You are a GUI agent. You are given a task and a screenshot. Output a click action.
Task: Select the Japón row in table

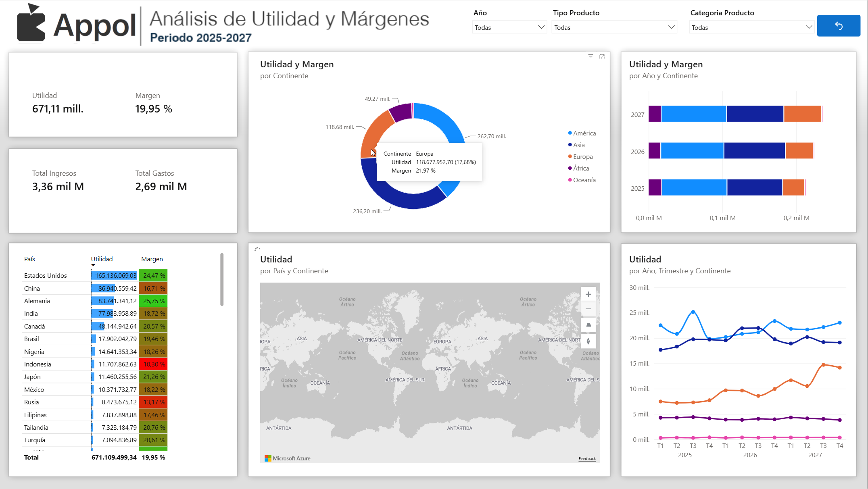coord(94,377)
